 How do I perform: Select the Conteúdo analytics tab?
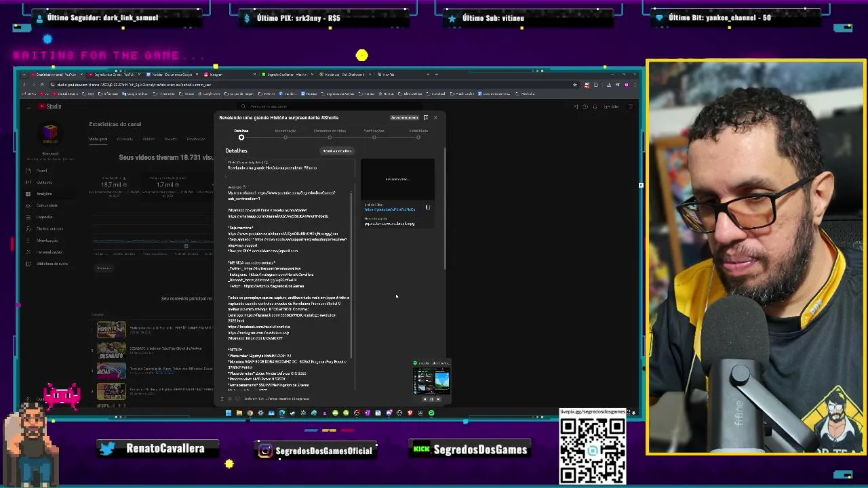point(125,139)
